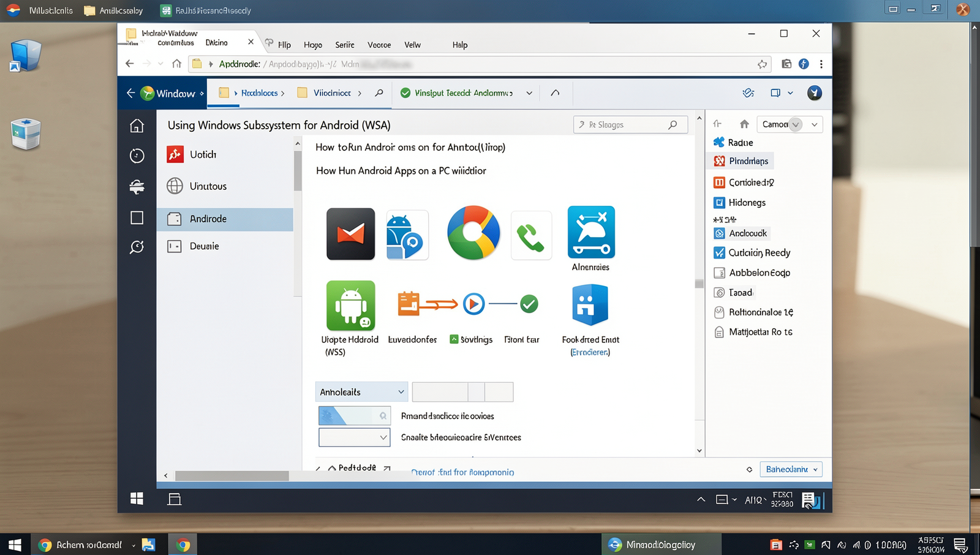
Task: Open the Vooroe menu
Action: tap(379, 45)
